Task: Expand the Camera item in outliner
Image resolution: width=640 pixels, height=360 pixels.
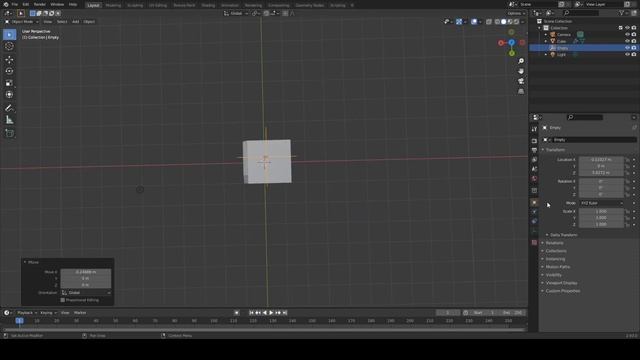Action: [546, 35]
